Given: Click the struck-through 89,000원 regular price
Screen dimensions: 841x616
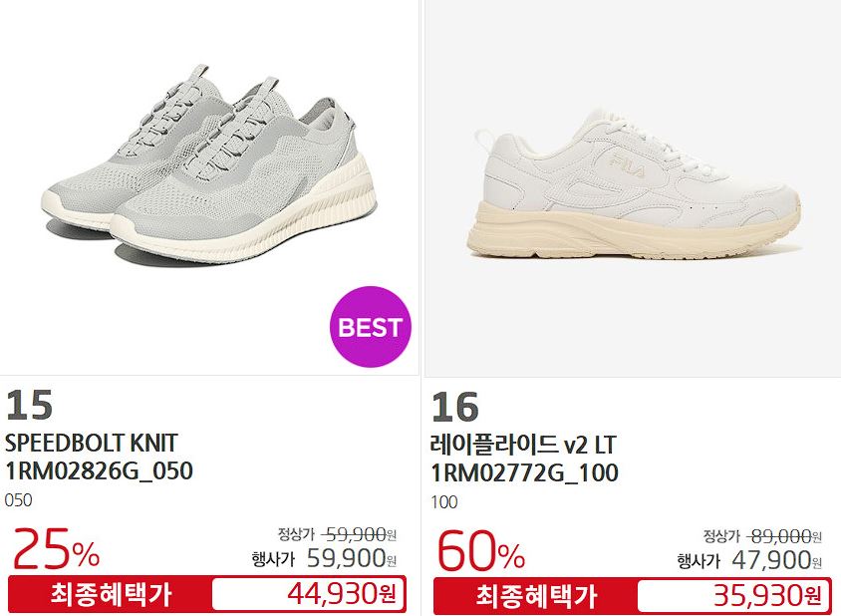Looking at the screenshot, I should point(785,536).
